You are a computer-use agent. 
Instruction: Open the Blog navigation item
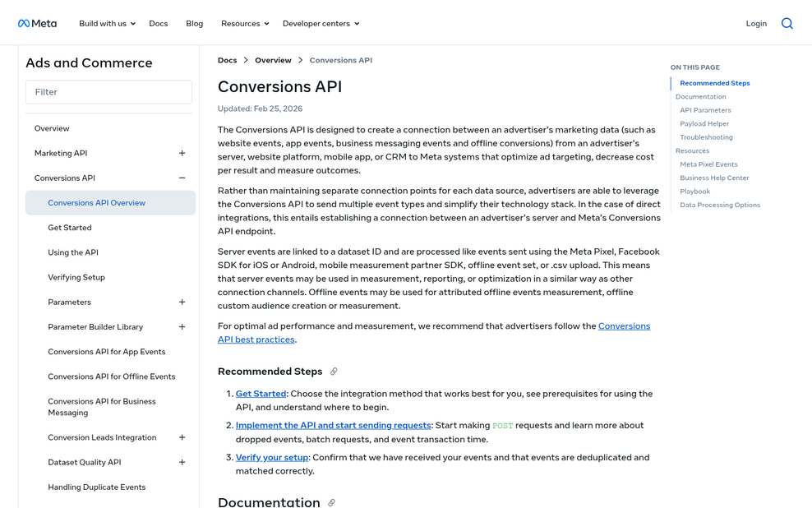(194, 23)
